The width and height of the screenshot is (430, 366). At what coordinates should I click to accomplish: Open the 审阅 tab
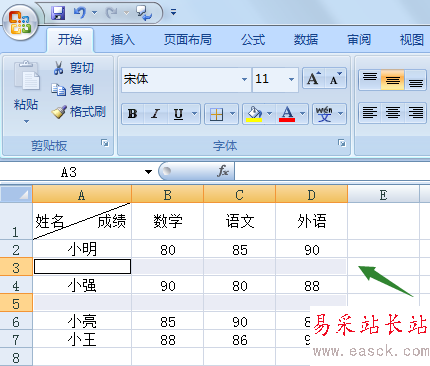(x=359, y=40)
